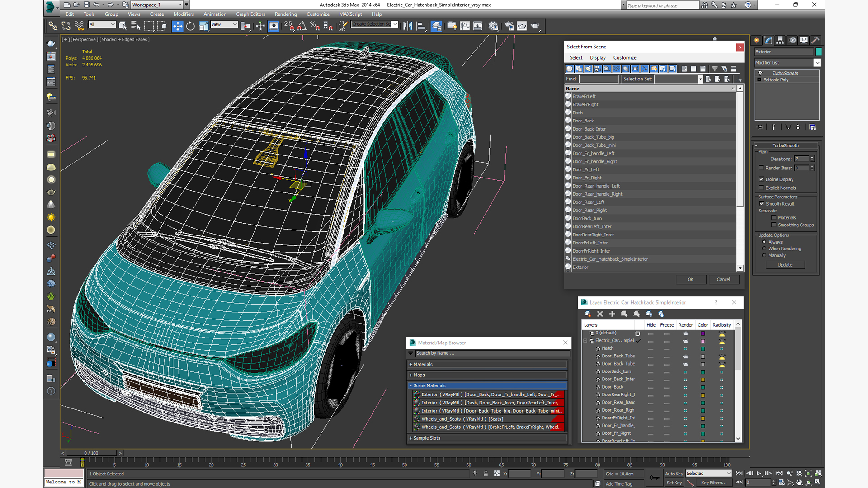The image size is (868, 488).
Task: Open the Modifier List dropdown
Action: point(817,63)
